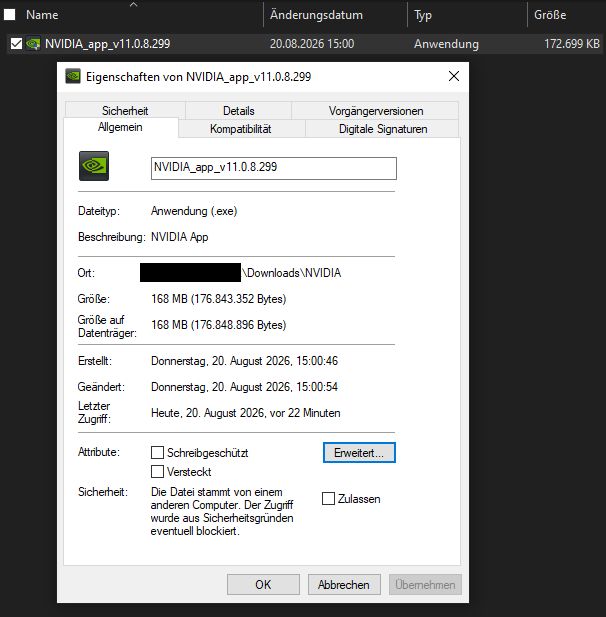Click the NVIDIA icon in the dialog title bar

click(73, 76)
